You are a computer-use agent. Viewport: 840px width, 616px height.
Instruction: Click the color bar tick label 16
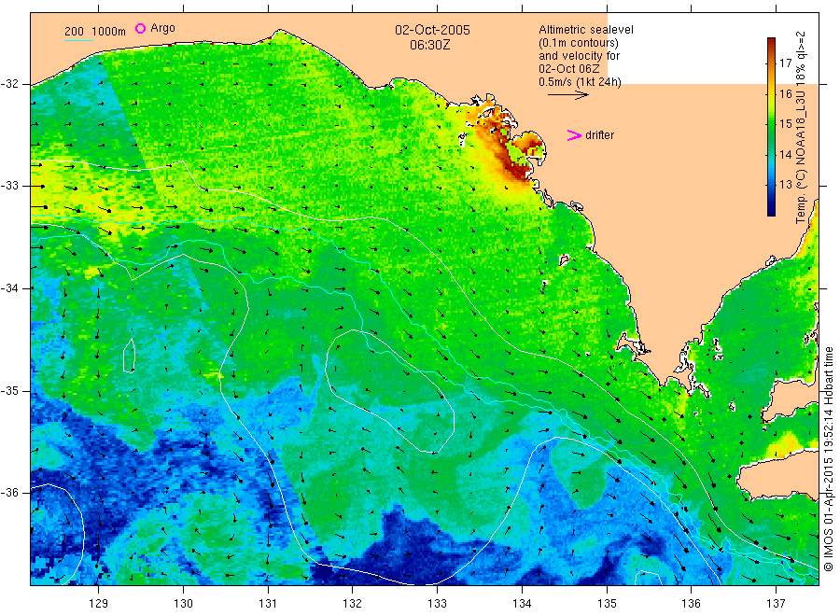click(785, 93)
